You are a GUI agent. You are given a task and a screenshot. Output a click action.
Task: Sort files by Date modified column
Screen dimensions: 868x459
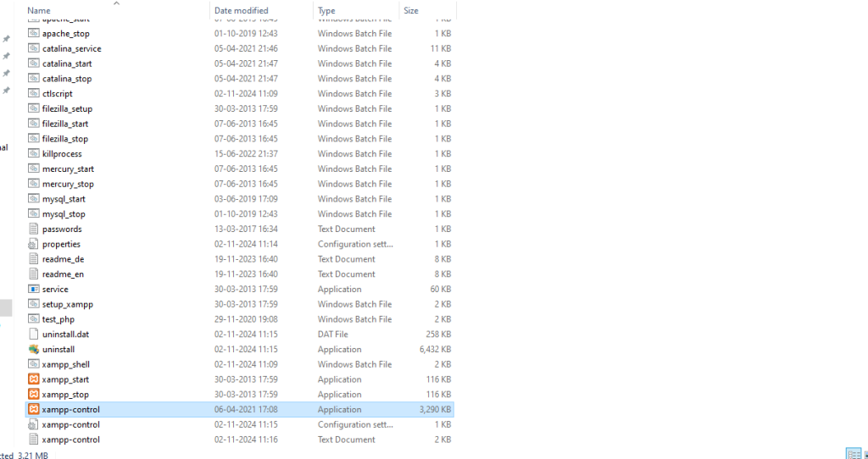point(242,11)
